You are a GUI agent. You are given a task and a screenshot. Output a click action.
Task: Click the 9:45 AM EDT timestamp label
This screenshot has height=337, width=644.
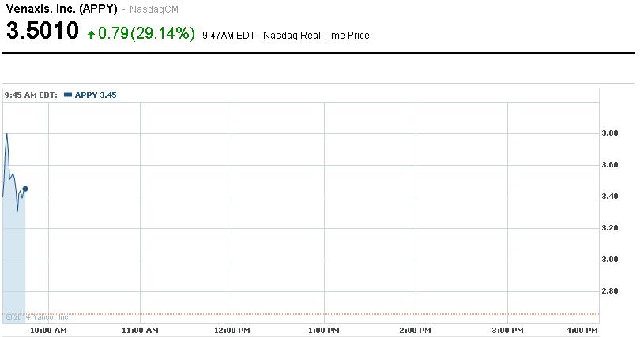(31, 95)
